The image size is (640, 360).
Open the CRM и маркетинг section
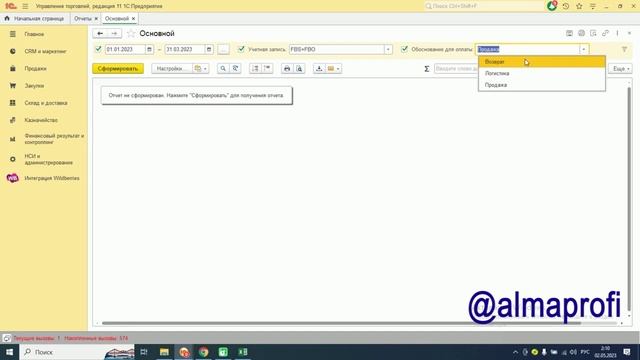[x=45, y=51]
